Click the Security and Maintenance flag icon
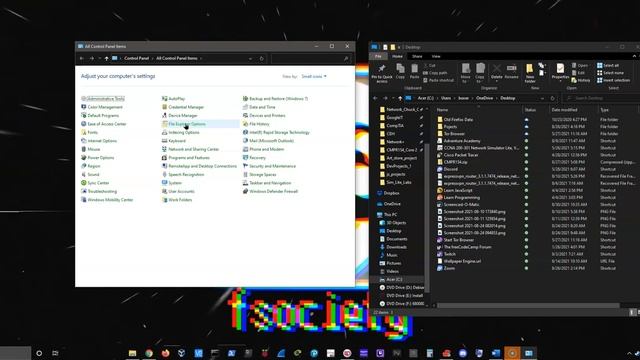This screenshot has height=360, width=640. point(245,166)
